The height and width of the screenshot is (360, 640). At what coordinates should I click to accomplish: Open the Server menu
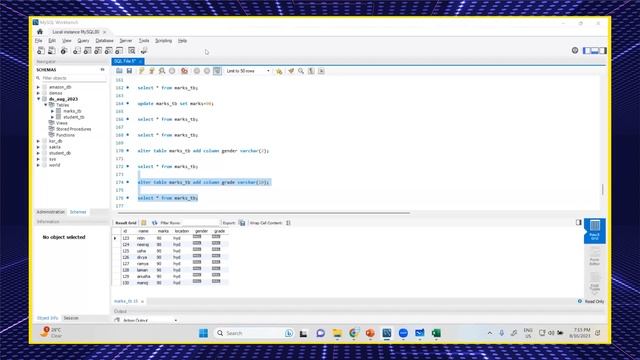click(126, 41)
